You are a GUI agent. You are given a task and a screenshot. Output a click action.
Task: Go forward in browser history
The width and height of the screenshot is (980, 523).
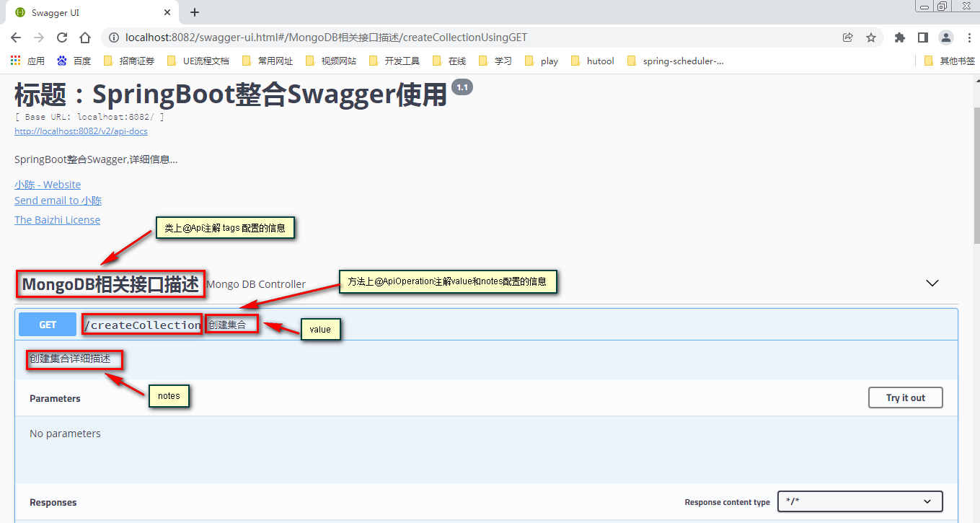pyautogui.click(x=39, y=38)
